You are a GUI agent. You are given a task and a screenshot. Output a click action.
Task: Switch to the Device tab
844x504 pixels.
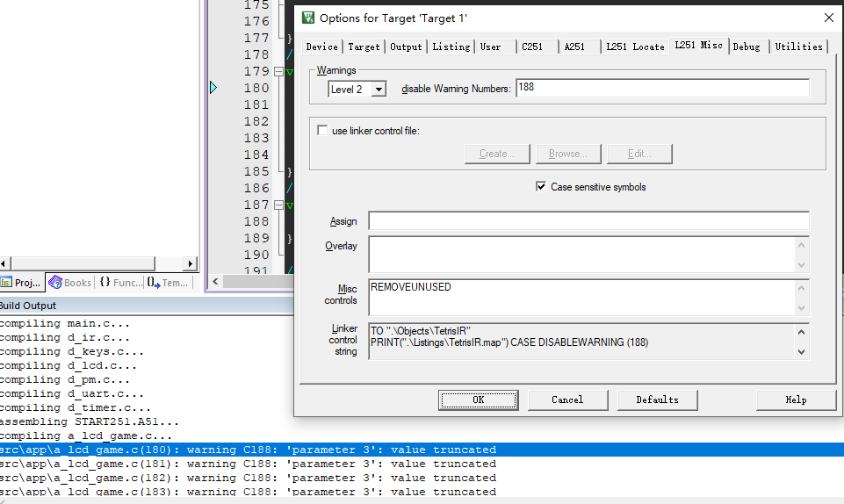[322, 47]
